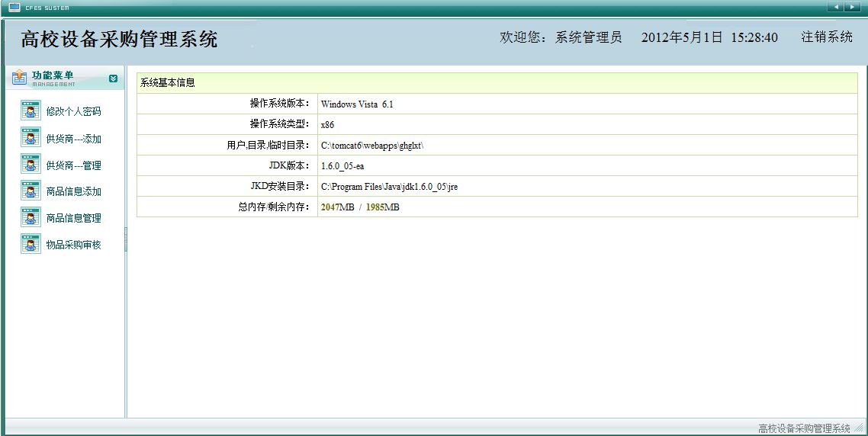
Task: Click the icon beside 物品采购审核
Action: pos(31,243)
